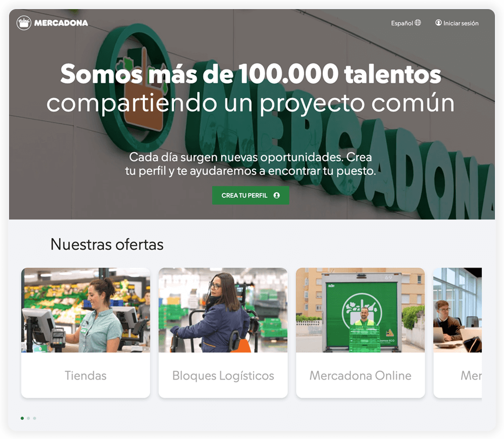Open the Tiendas cashier photo

pyautogui.click(x=86, y=310)
